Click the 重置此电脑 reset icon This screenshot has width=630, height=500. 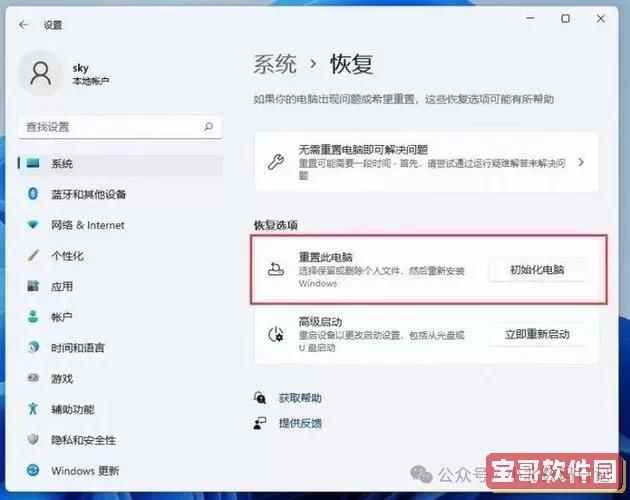[276, 269]
